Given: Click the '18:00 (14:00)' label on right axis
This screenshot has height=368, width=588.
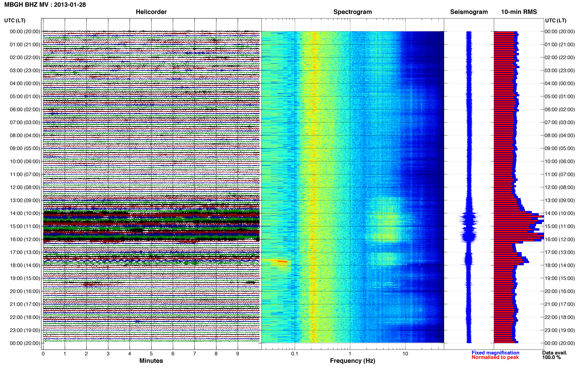Looking at the screenshot, I should [x=560, y=265].
